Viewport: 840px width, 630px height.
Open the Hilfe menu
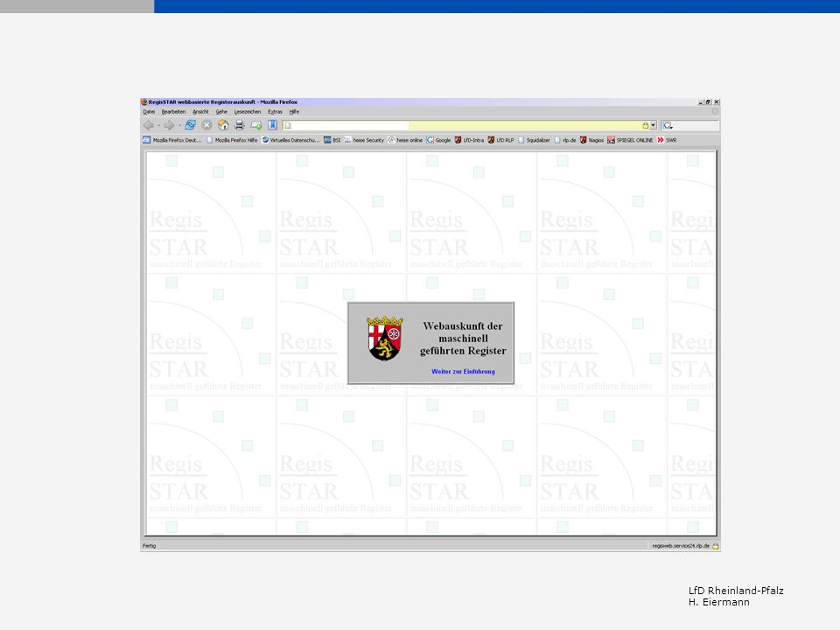(294, 112)
